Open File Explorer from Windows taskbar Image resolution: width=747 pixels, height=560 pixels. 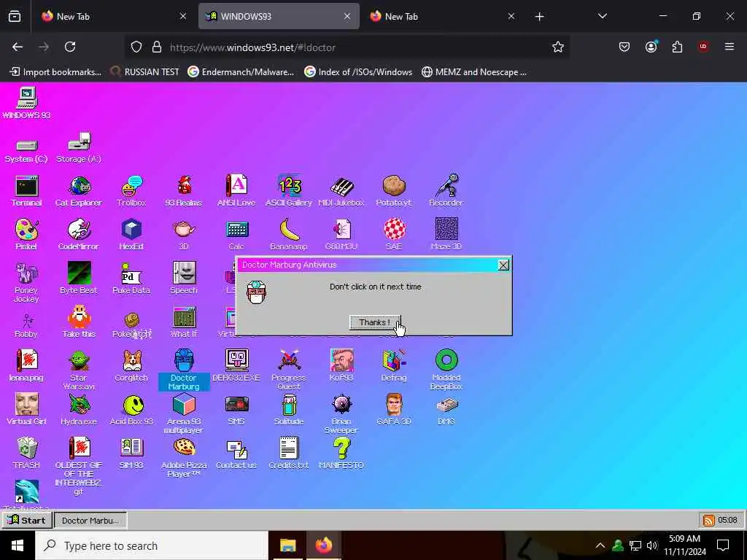point(287,545)
